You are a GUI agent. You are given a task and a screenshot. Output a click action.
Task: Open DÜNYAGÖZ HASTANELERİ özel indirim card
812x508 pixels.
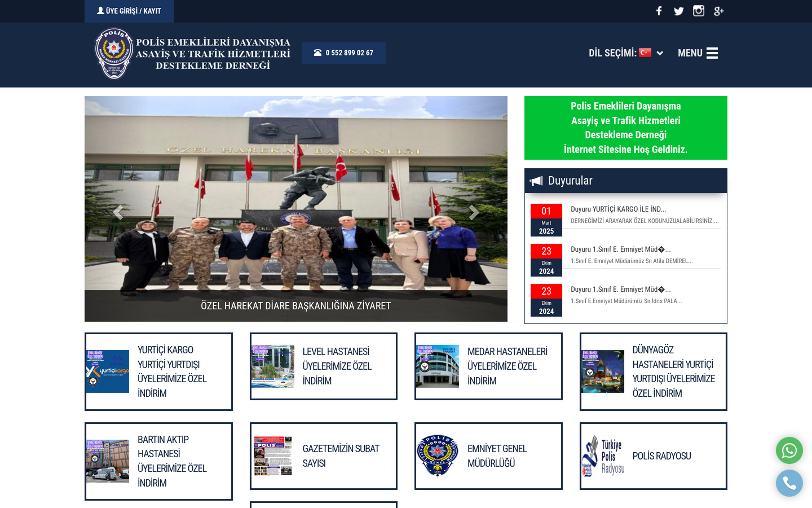(x=654, y=371)
